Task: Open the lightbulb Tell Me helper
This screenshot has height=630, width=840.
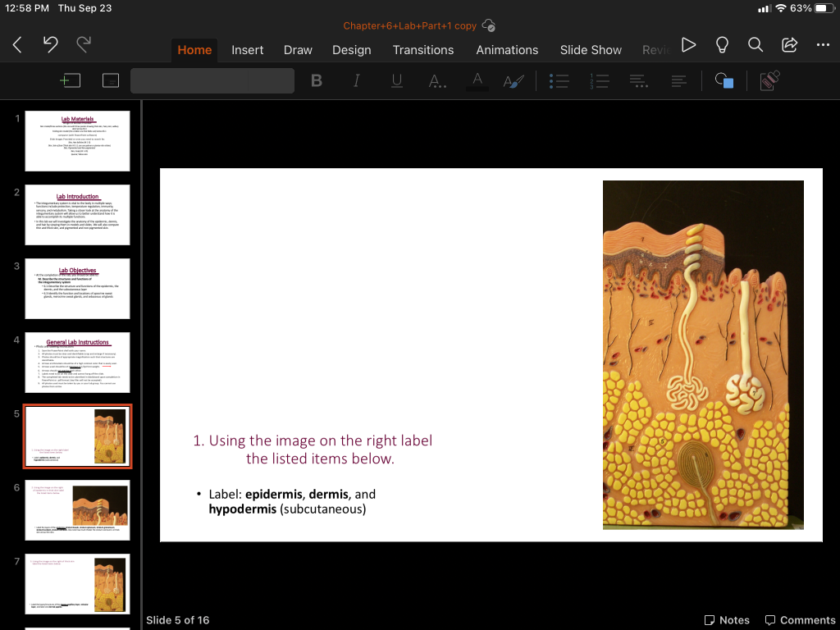Action: (722, 45)
